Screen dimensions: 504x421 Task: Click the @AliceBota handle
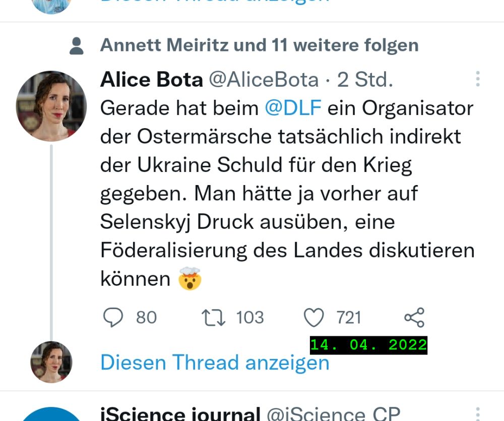pyautogui.click(x=264, y=80)
